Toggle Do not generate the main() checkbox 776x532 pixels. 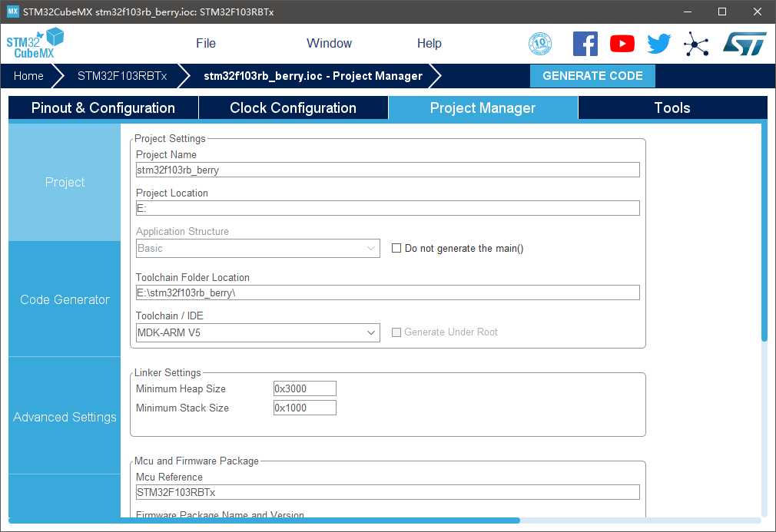coord(396,248)
